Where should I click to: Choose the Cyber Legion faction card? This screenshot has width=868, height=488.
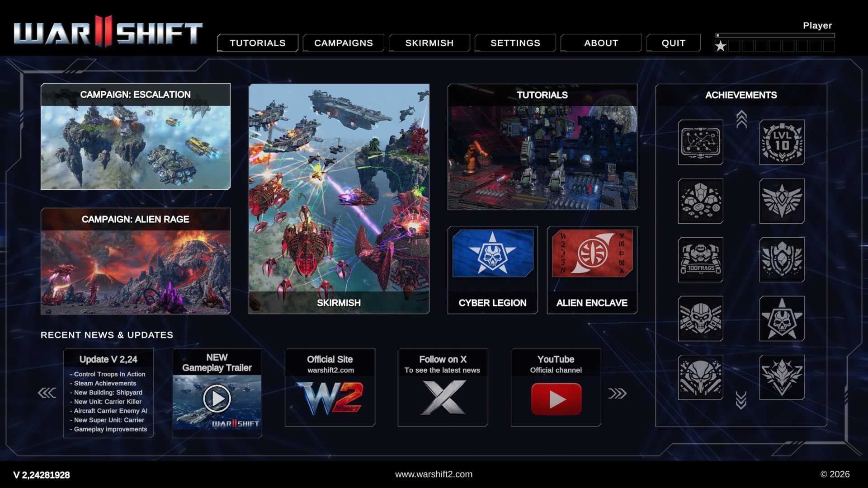click(493, 270)
